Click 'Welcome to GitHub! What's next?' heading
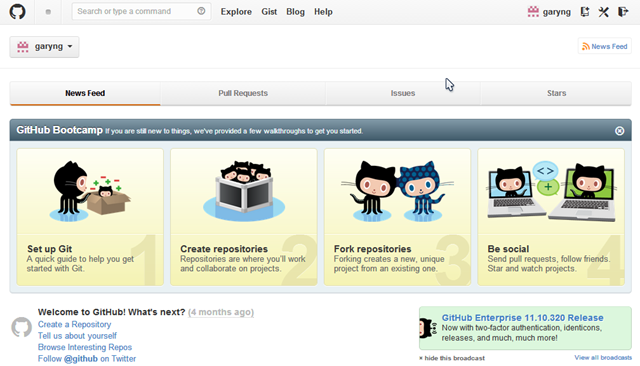This screenshot has width=640, height=366. point(111,312)
